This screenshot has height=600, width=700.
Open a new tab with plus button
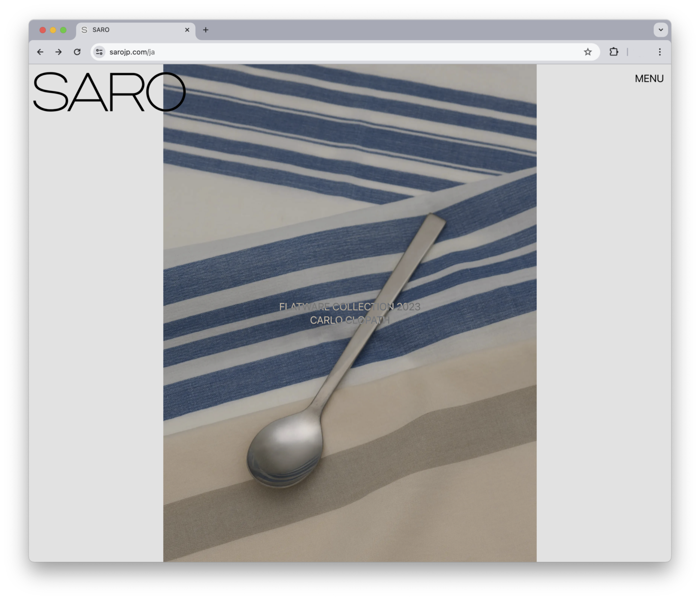[206, 30]
